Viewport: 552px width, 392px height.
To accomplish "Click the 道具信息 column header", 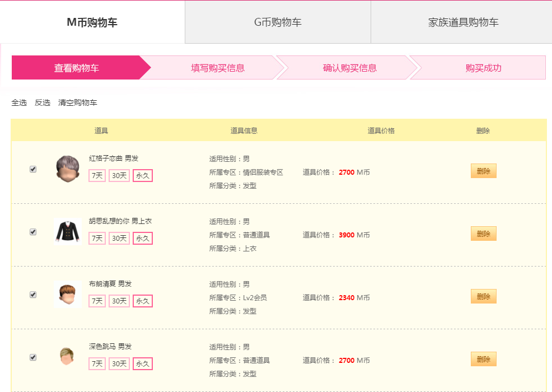I will [244, 130].
